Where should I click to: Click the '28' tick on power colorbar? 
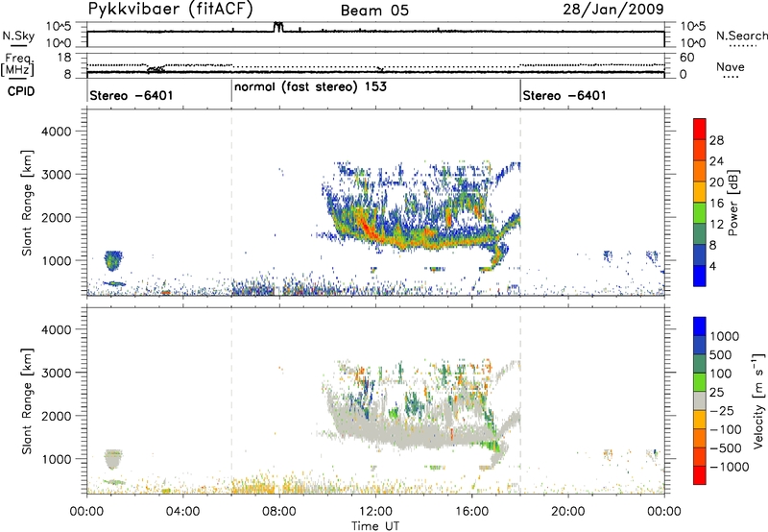coord(716,140)
